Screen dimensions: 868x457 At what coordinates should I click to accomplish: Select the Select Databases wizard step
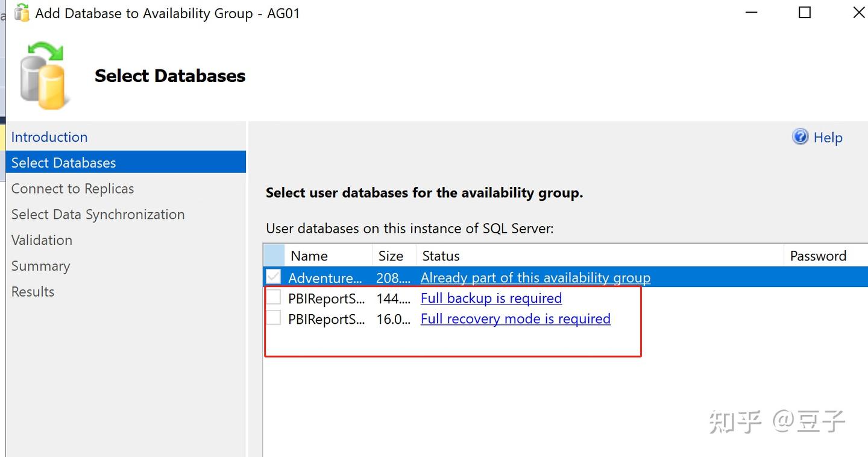[126, 162]
